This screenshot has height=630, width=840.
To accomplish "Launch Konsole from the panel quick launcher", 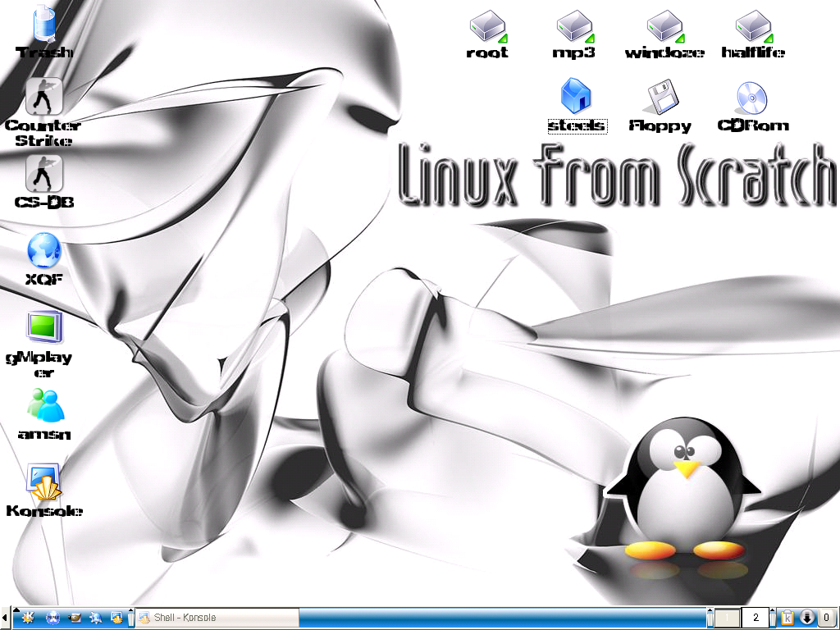I will tap(116, 618).
